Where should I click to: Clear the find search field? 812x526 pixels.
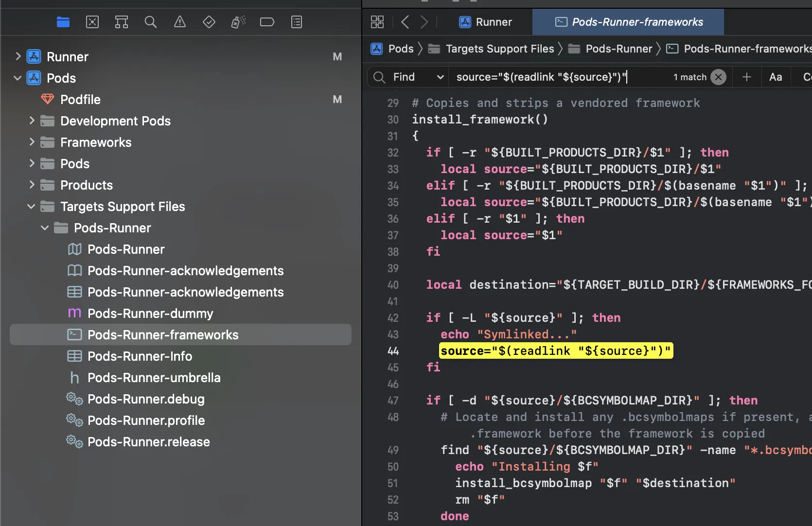(718, 77)
